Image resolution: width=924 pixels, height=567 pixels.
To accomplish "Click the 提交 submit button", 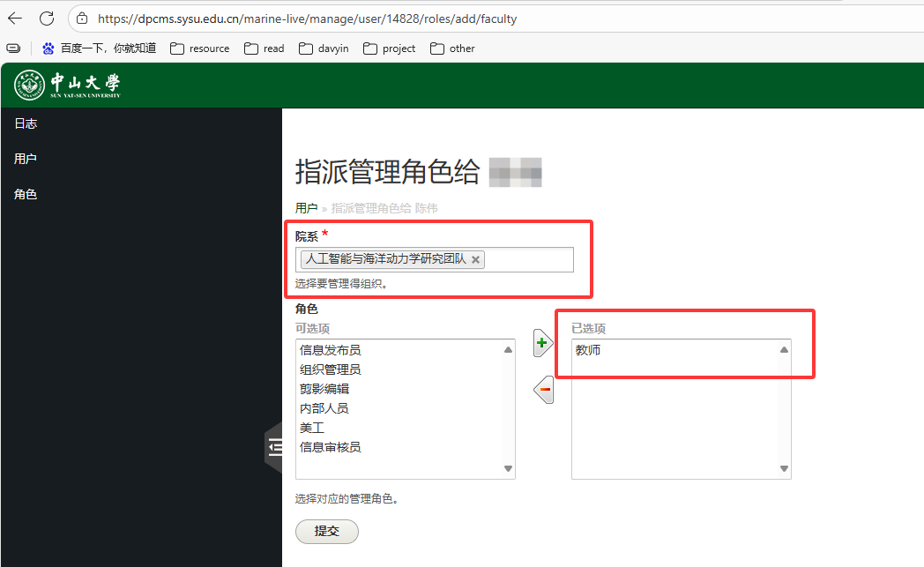I will [x=326, y=532].
